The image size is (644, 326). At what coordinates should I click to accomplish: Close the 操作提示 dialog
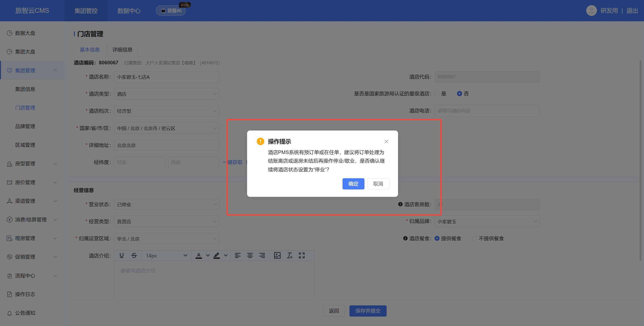pos(386,142)
